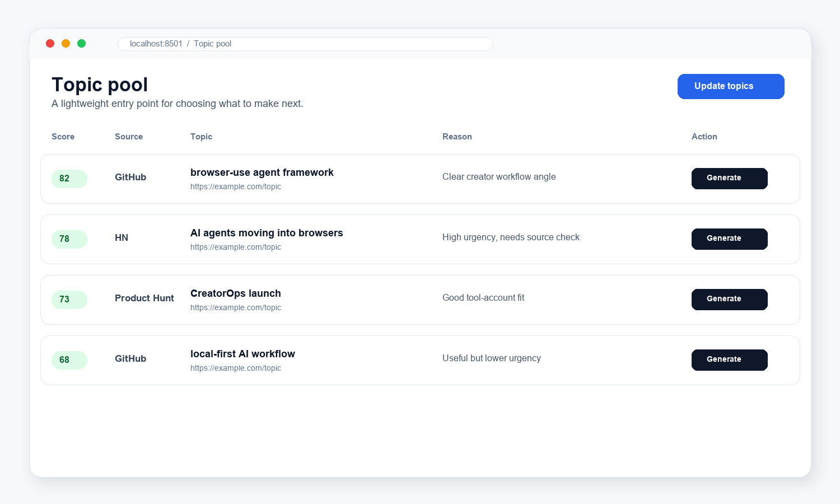Image resolution: width=840 pixels, height=504 pixels.
Task: Generate content for AI agents moving into browsers
Action: click(x=730, y=239)
